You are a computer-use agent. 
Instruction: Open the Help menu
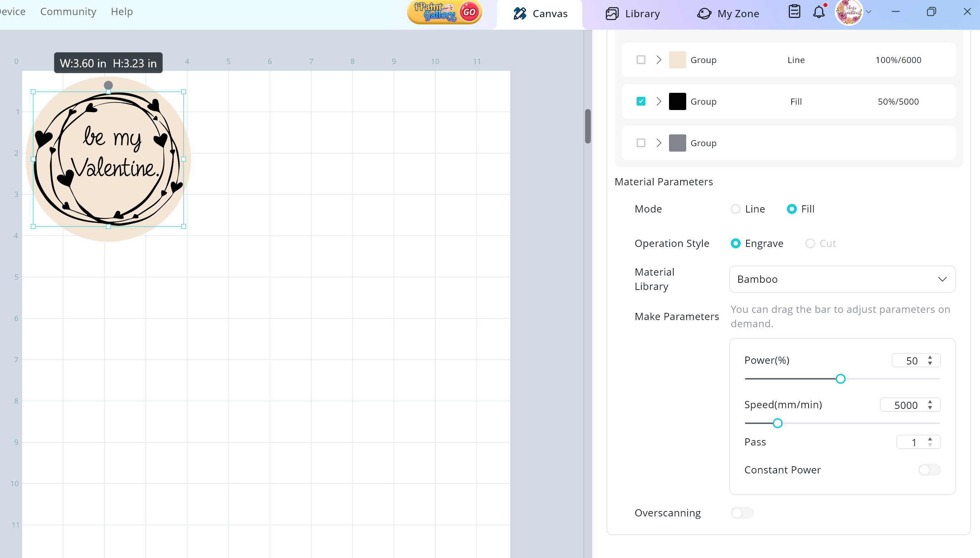pyautogui.click(x=122, y=11)
